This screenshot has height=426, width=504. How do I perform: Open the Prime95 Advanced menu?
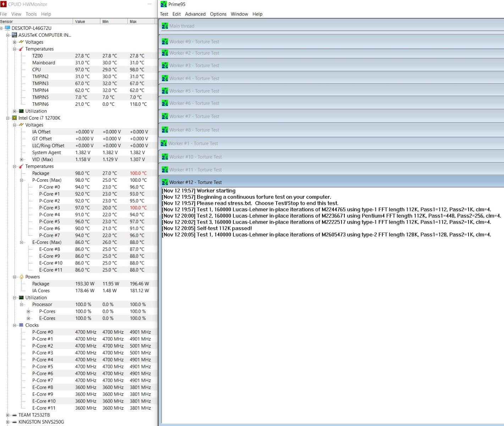click(195, 14)
